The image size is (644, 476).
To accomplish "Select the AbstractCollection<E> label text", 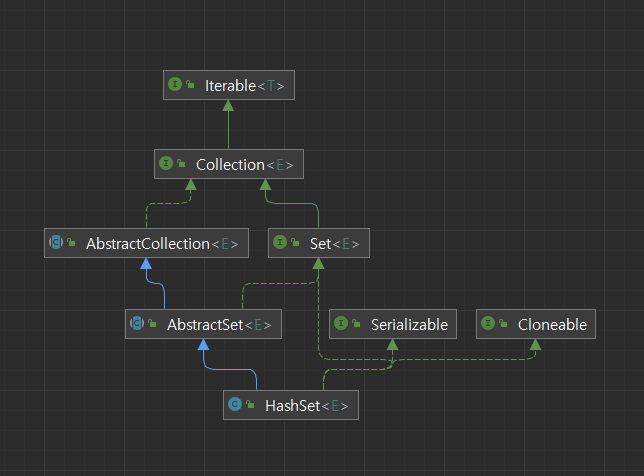I will click(162, 243).
